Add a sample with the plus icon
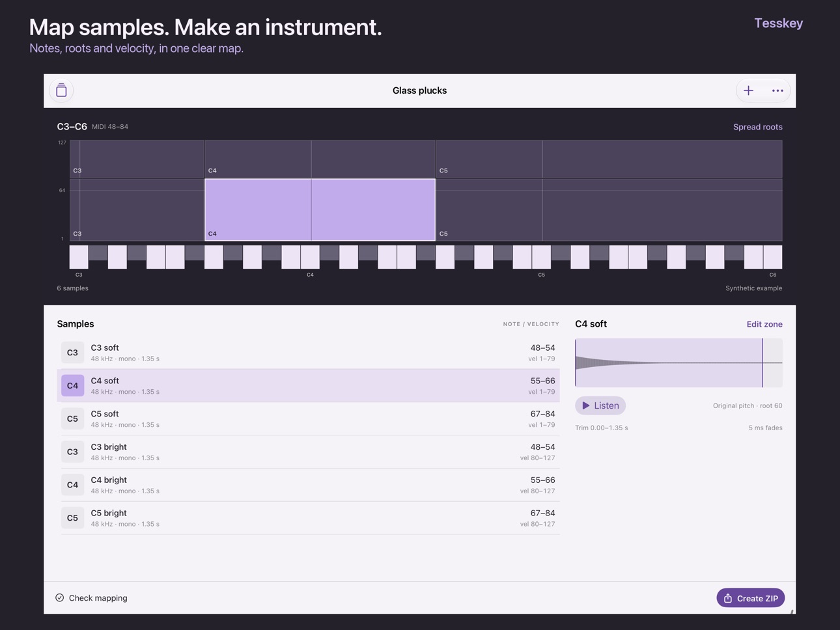 (x=749, y=90)
